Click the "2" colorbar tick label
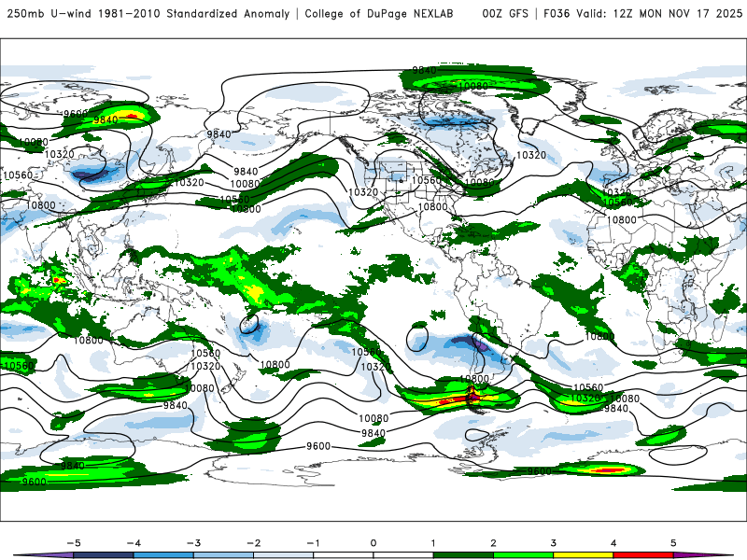The width and height of the screenshot is (747, 560). [x=494, y=543]
